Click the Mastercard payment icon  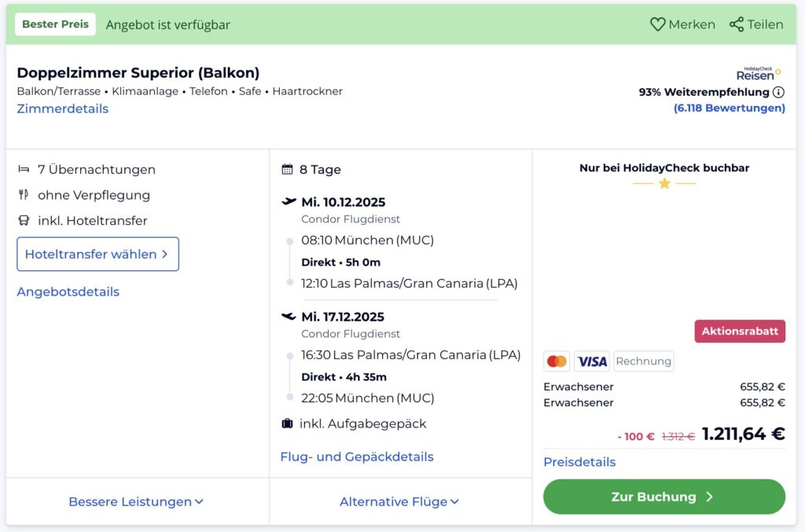(557, 361)
